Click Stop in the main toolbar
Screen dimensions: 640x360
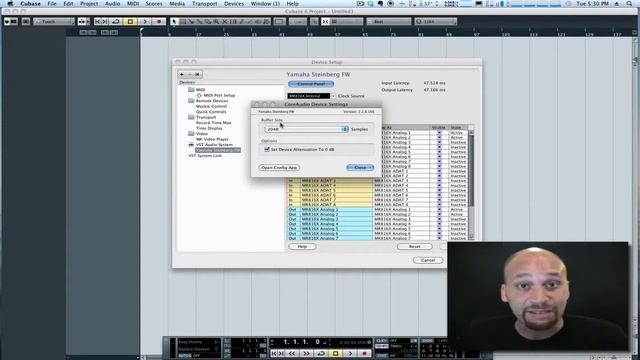(x=130, y=21)
